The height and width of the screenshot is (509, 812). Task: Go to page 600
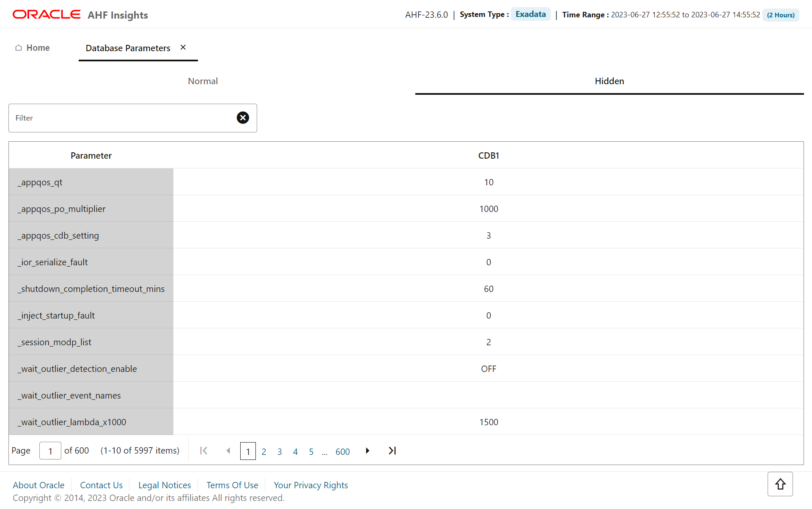point(343,451)
